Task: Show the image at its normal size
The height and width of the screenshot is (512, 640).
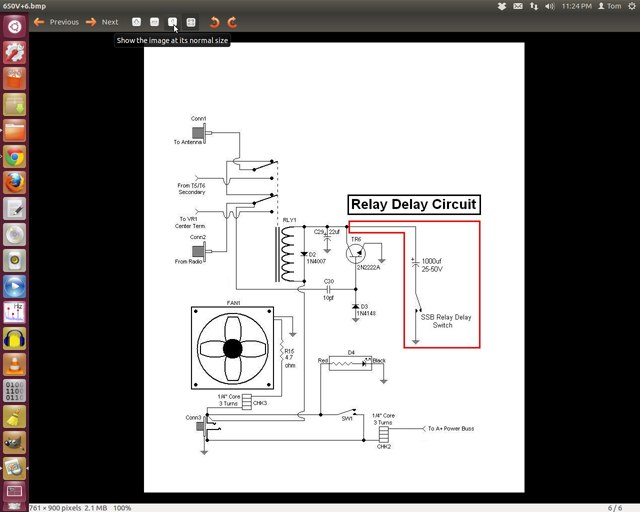Action: pyautogui.click(x=173, y=21)
